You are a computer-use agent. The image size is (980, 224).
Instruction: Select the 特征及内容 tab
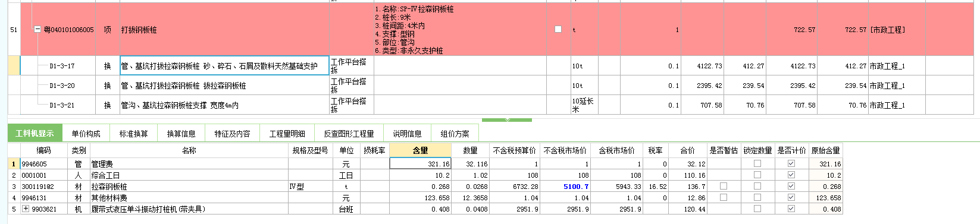(232, 134)
